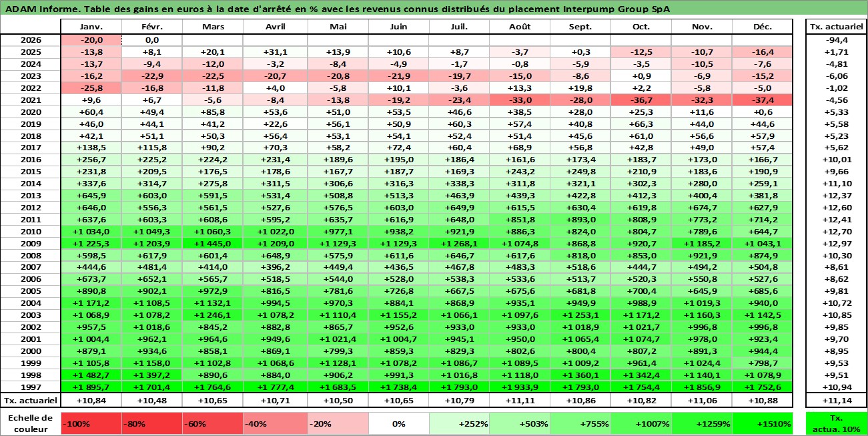Select the +1 482,7 cell for Janv. 1998

click(x=91, y=376)
